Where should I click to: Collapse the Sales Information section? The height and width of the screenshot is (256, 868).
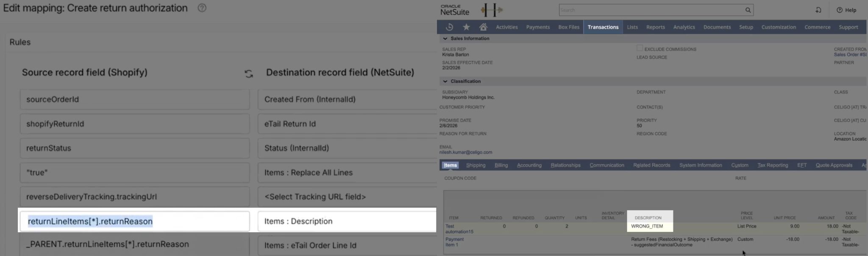pos(445,39)
